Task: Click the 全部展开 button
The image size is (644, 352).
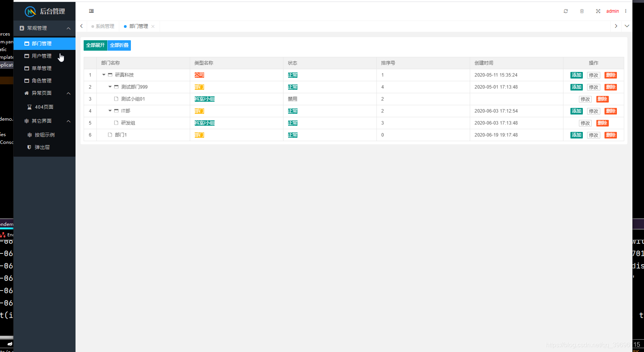Action: click(x=95, y=45)
